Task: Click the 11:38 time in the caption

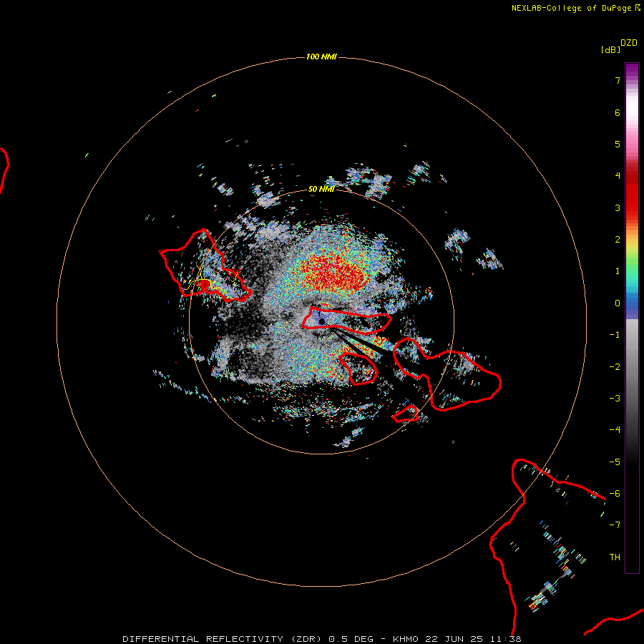Action: coord(506,639)
